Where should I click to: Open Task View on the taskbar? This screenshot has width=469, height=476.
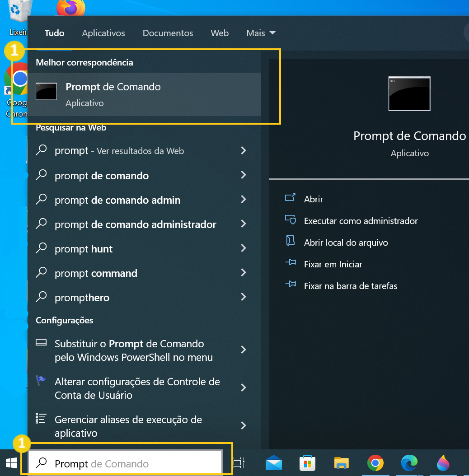239,463
